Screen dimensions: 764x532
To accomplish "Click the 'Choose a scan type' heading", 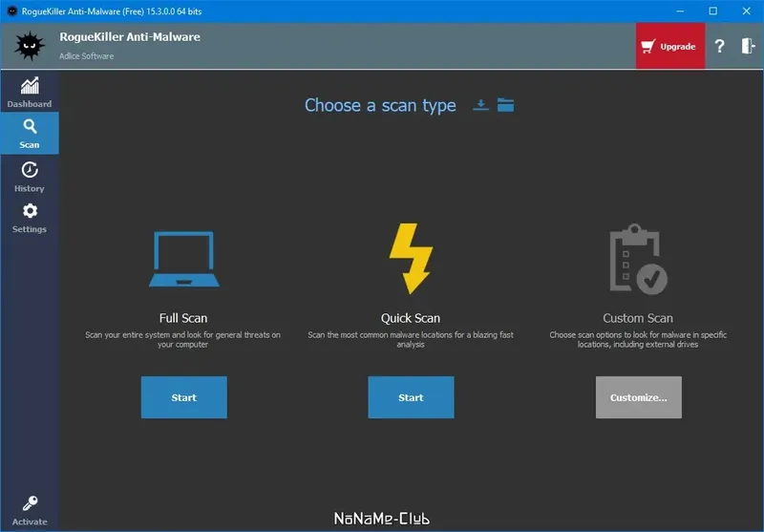I will pyautogui.click(x=380, y=105).
